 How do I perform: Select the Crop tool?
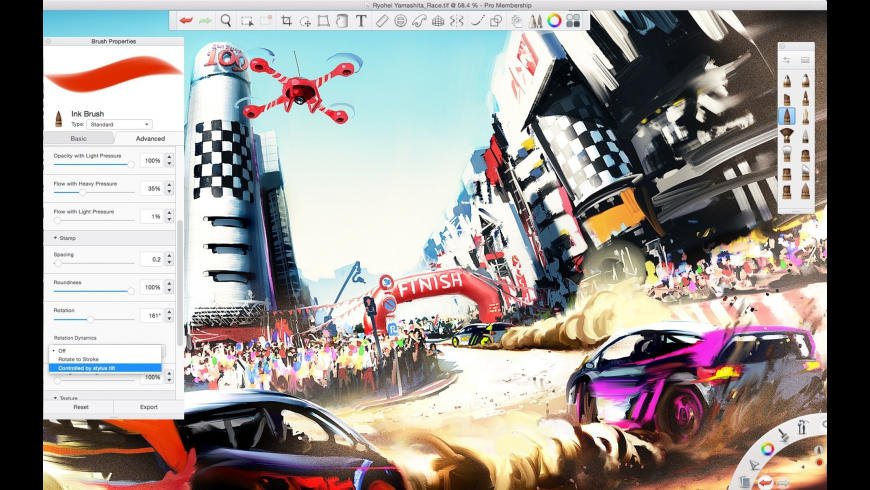coord(286,21)
